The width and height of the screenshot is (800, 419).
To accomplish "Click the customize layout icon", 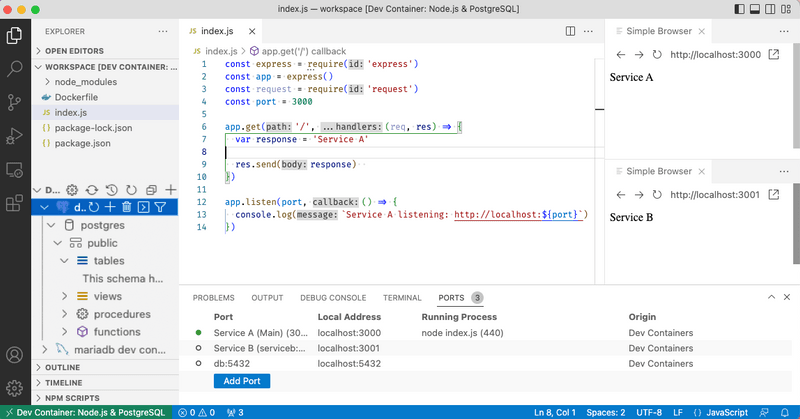I will 786,9.
